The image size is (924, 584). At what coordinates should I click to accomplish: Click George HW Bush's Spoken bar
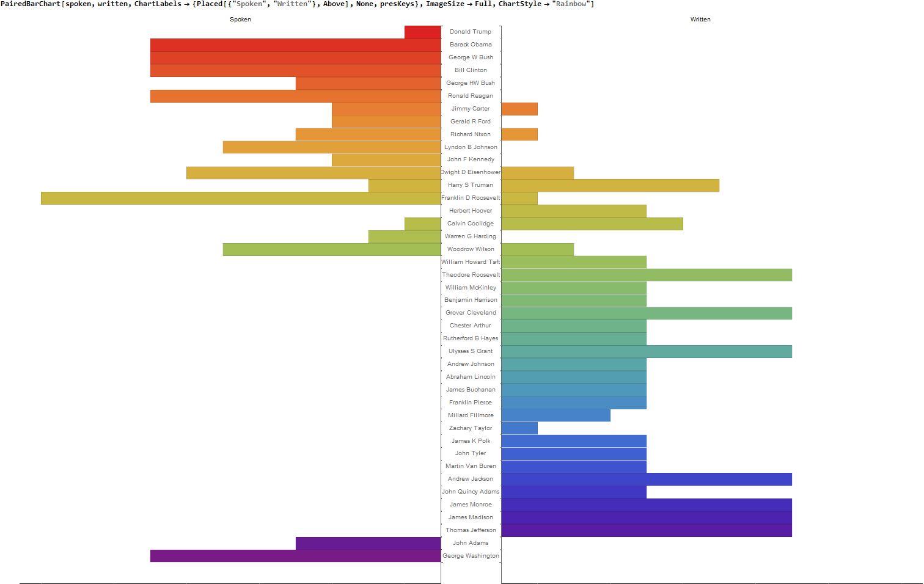click(x=369, y=83)
